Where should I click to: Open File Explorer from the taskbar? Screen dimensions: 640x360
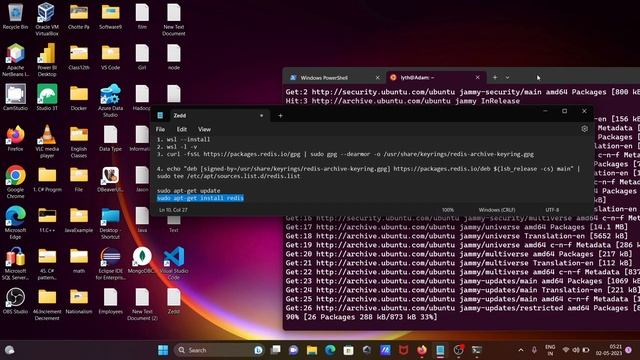click(312, 350)
